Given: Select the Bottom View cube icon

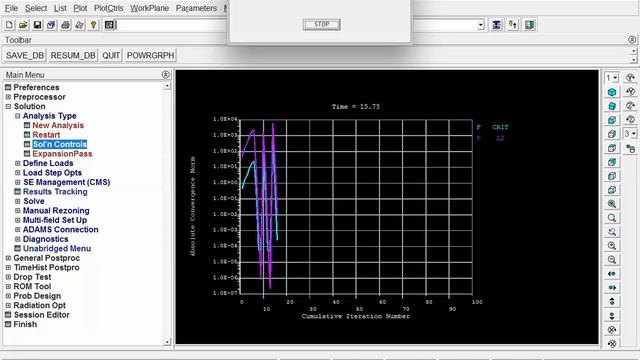Looking at the screenshot, I should tap(611, 190).
